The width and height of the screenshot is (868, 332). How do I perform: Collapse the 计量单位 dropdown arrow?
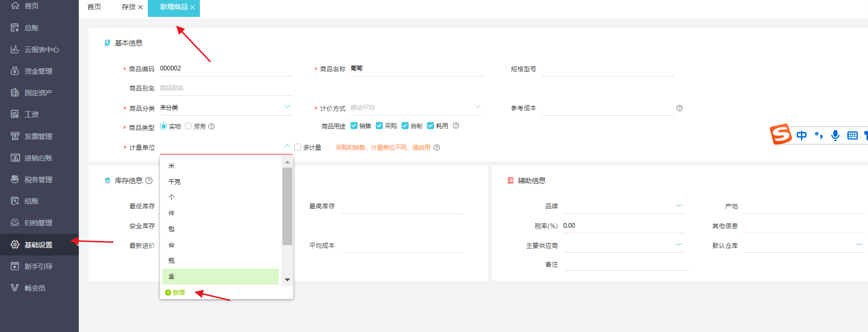coord(287,147)
